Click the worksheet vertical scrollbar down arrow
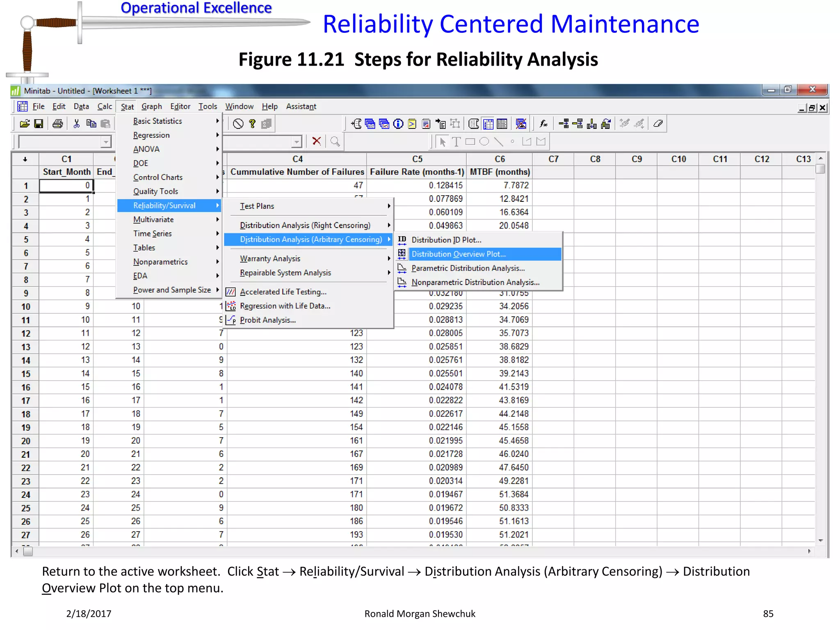The image size is (840, 630). pos(820,541)
